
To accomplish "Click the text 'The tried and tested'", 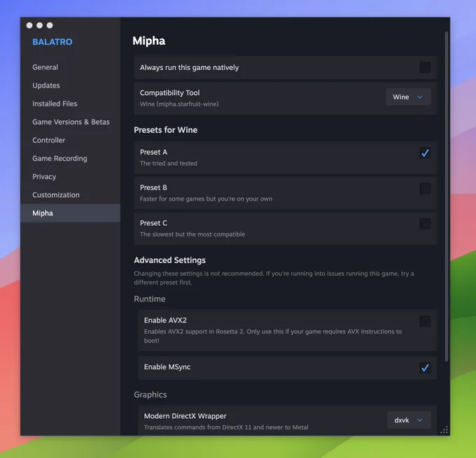I will (169, 163).
